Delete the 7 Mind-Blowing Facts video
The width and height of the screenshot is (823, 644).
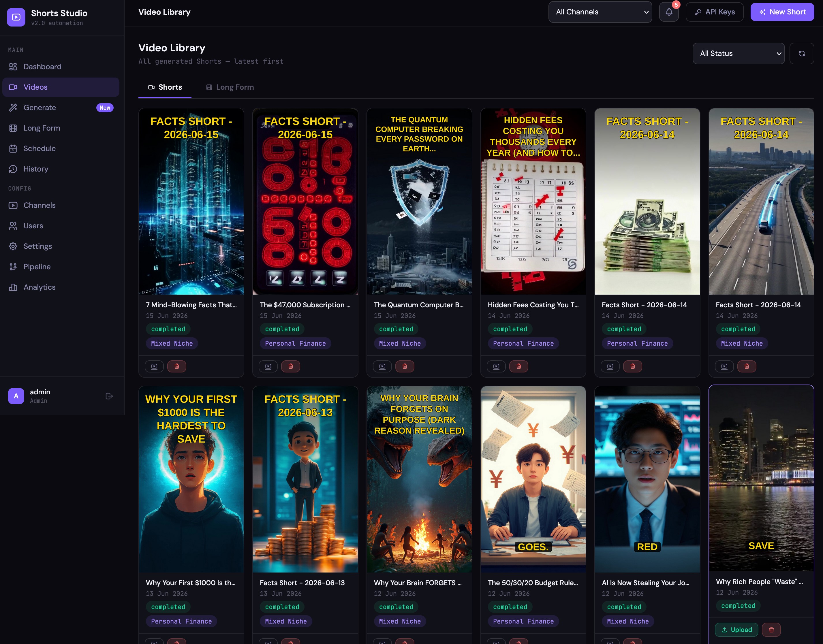point(176,366)
